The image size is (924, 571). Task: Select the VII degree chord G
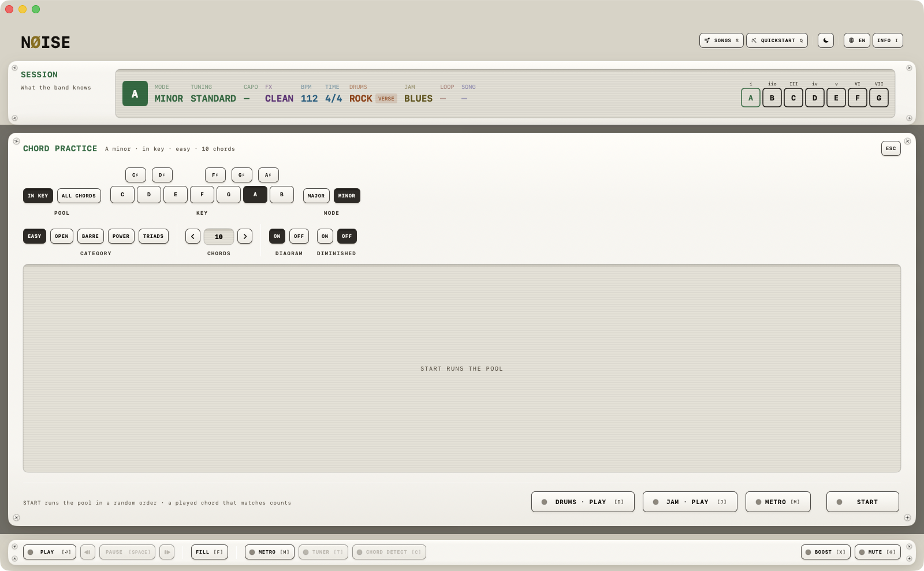click(879, 98)
